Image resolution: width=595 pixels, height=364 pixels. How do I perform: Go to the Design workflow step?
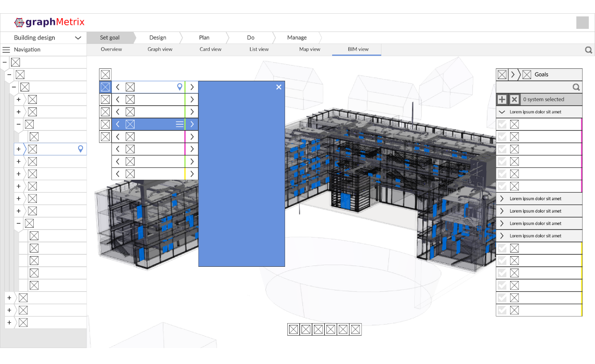pos(158,38)
